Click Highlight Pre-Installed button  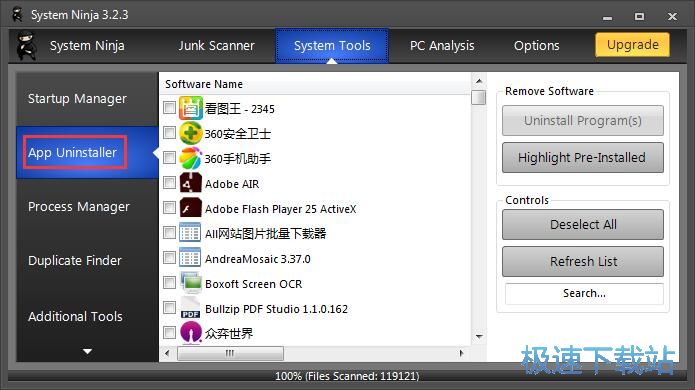click(x=583, y=157)
